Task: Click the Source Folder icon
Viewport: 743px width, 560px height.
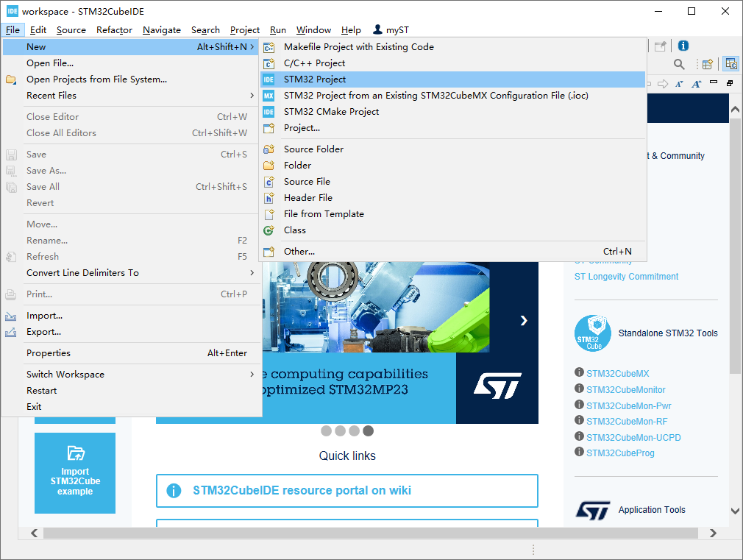Action: click(x=269, y=149)
